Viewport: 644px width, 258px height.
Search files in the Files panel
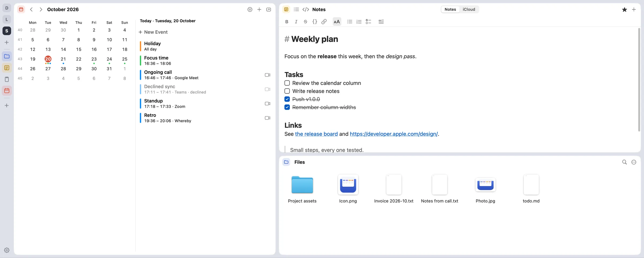(x=624, y=162)
